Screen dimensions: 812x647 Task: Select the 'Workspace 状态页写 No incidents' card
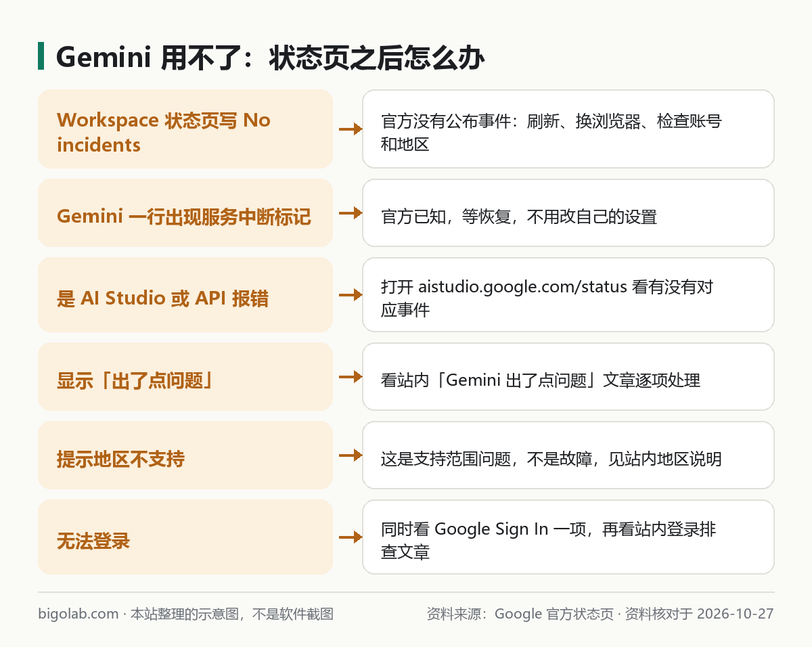point(185,129)
